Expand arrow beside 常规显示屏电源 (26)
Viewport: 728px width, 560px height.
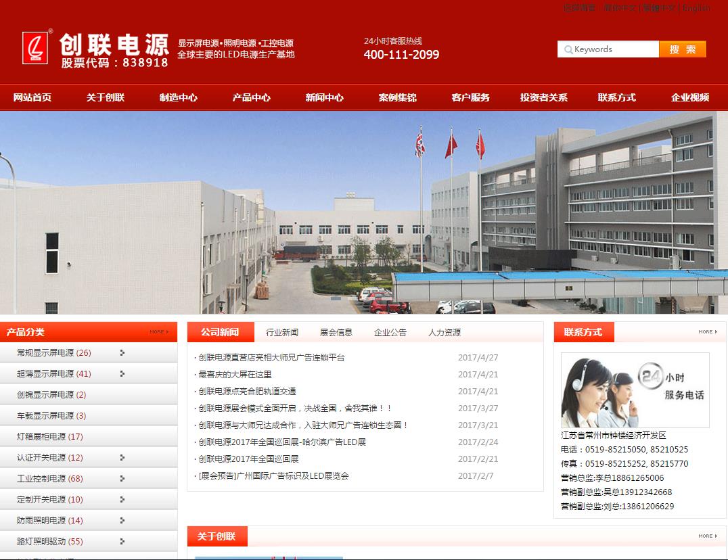coord(122,352)
